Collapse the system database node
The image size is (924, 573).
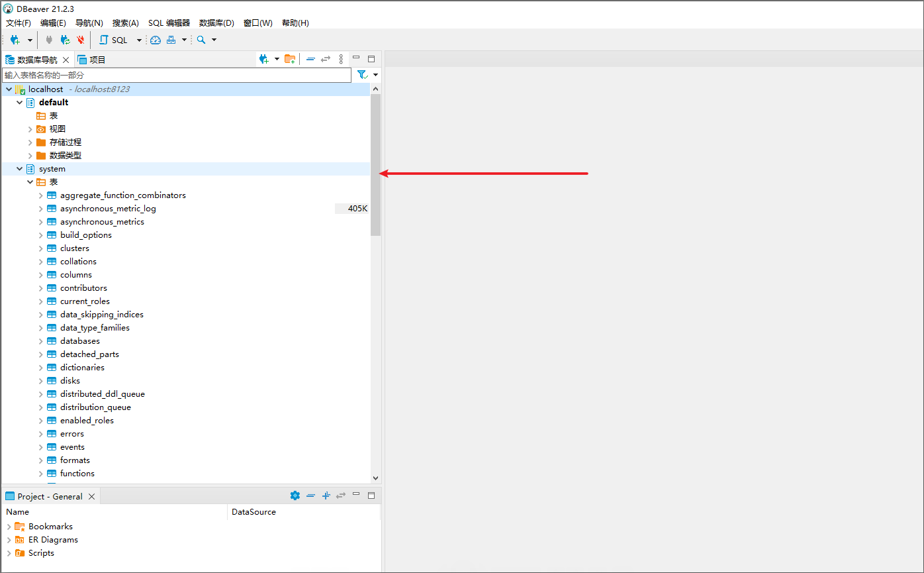[19, 168]
